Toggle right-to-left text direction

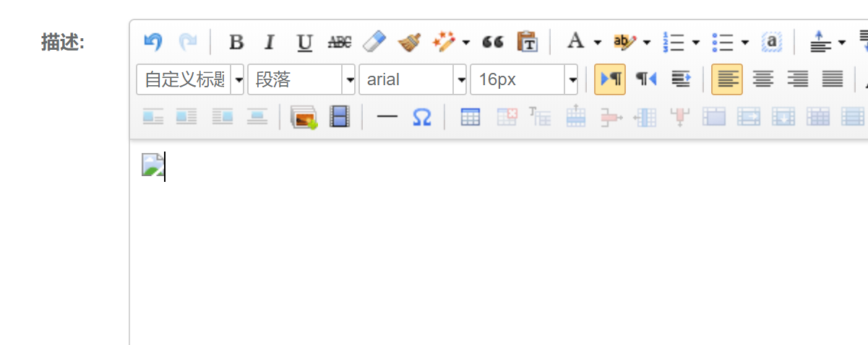[645, 79]
